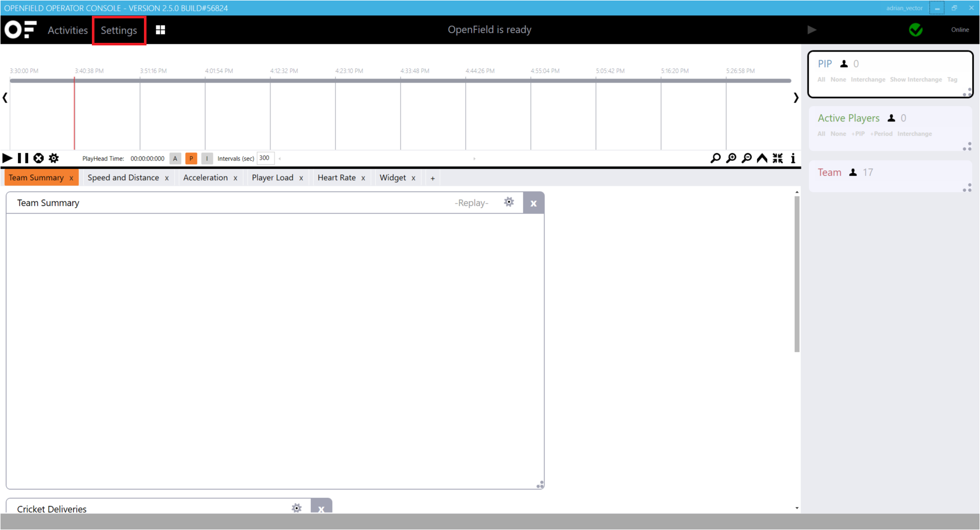This screenshot has width=980, height=530.
Task: Switch to the Team Summary tab
Action: (x=36, y=178)
